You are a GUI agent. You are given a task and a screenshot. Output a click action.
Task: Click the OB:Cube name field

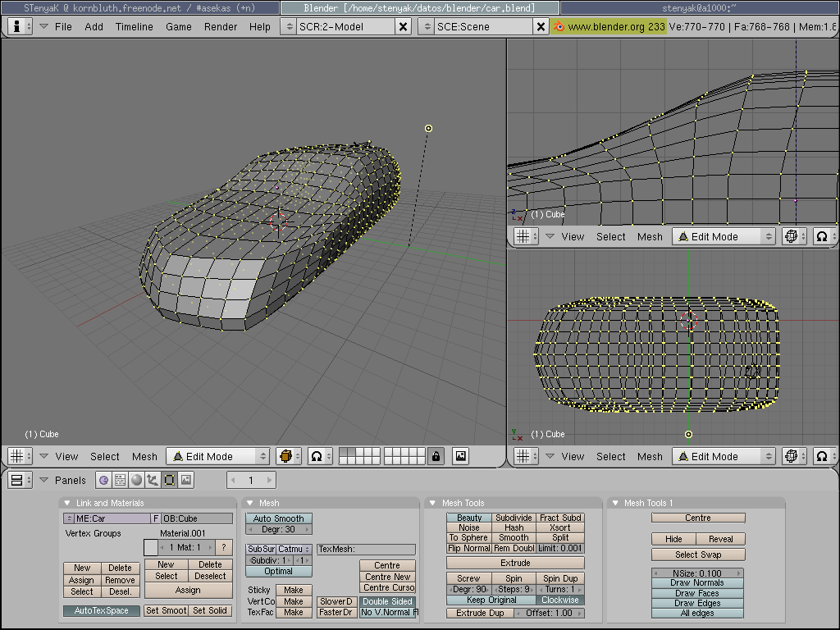(197, 518)
